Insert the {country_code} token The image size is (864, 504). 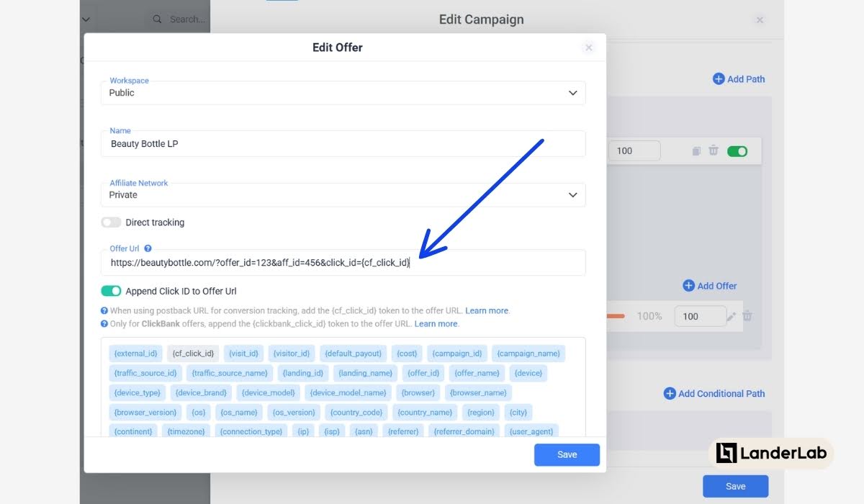[356, 412]
